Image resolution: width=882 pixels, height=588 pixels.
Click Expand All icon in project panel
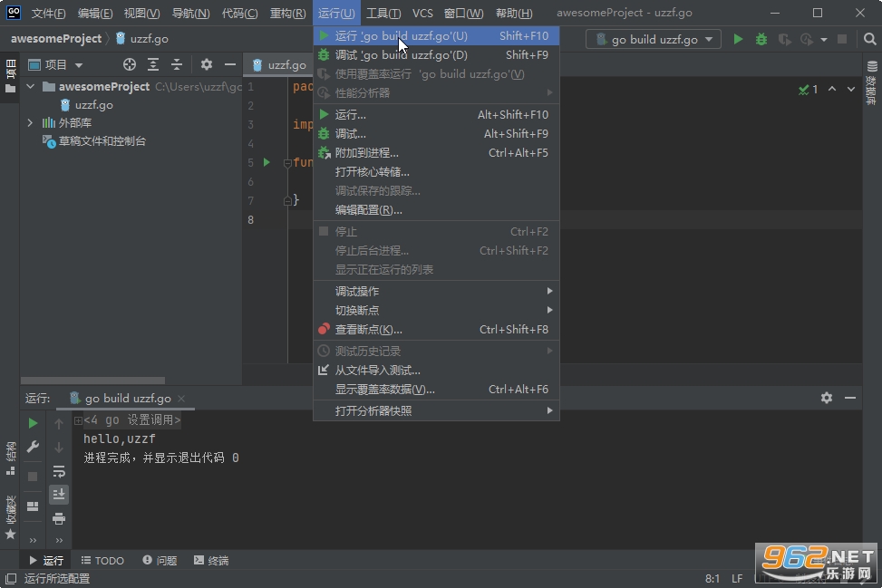[x=153, y=64]
